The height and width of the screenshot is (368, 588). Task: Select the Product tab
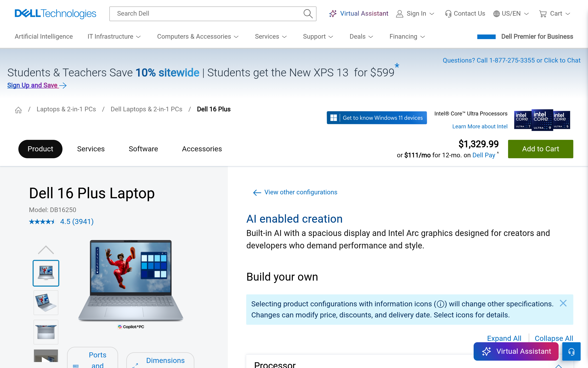tap(40, 149)
